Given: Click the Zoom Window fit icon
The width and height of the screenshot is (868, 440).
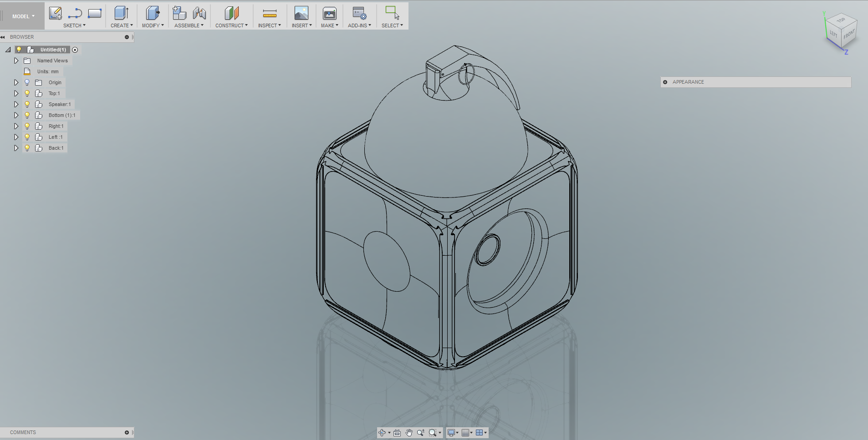Looking at the screenshot, I should (433, 433).
